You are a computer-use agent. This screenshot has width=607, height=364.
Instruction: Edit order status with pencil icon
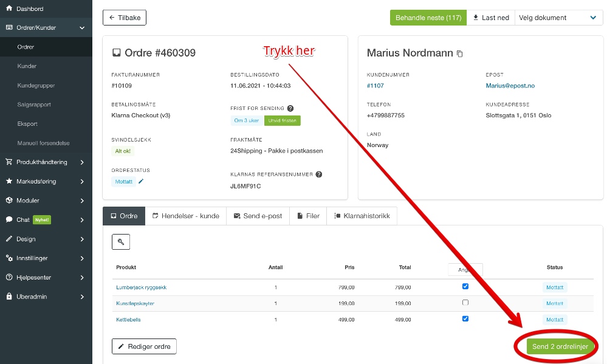141,181
